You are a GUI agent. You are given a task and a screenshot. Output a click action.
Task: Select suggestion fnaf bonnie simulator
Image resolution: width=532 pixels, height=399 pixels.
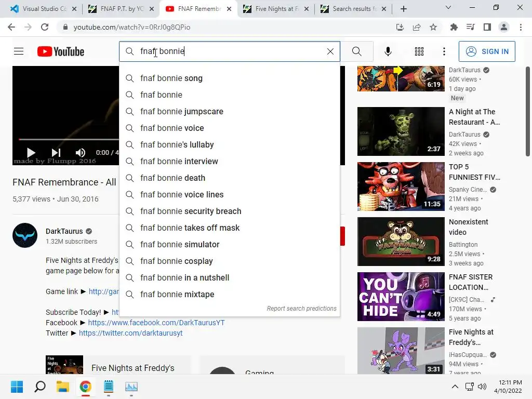click(x=229, y=244)
